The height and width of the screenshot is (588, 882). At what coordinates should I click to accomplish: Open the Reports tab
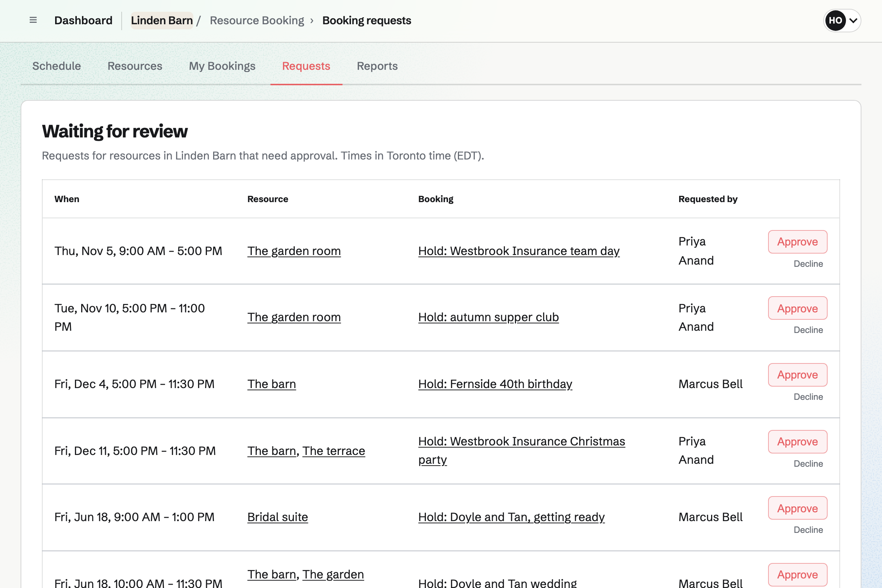tap(377, 66)
